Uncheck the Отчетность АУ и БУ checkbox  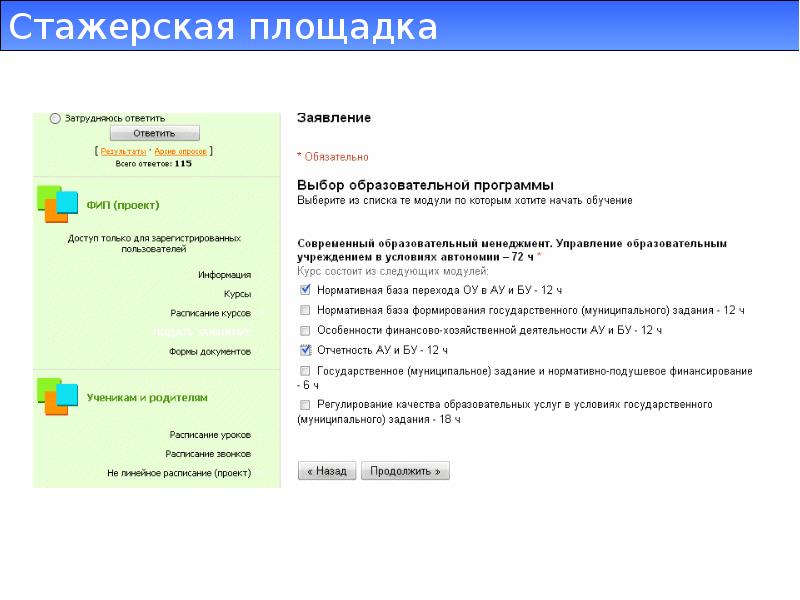pyautogui.click(x=305, y=350)
